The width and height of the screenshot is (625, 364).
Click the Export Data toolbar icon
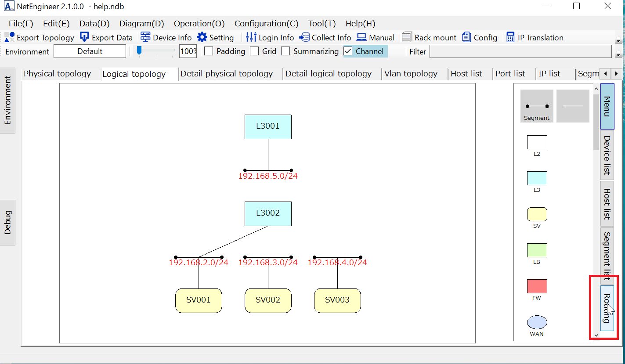click(84, 38)
